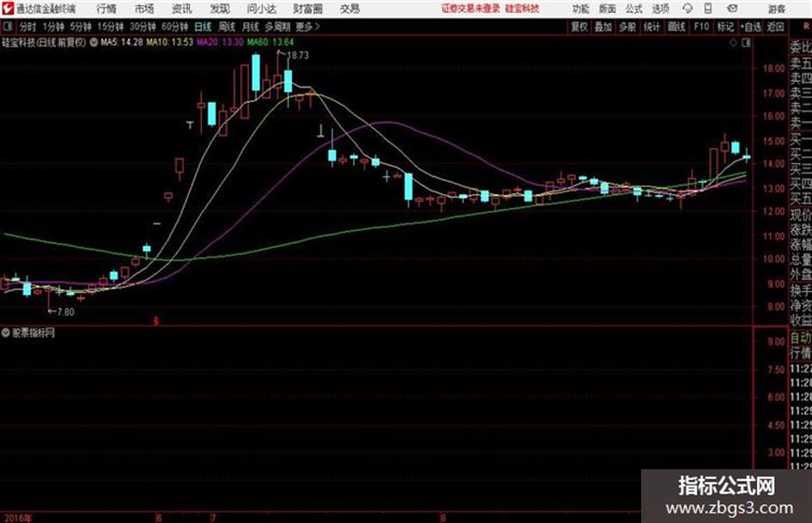812x523 pixels.
Task: Select the 日线 daily period tab
Action: coord(203,27)
